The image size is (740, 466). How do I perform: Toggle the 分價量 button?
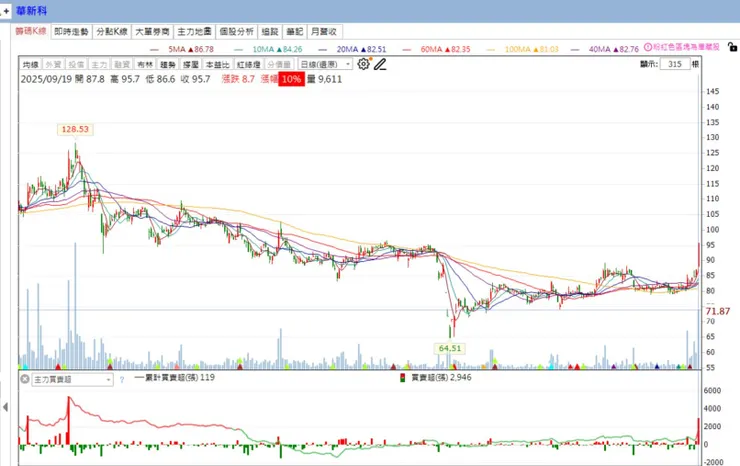coord(279,64)
